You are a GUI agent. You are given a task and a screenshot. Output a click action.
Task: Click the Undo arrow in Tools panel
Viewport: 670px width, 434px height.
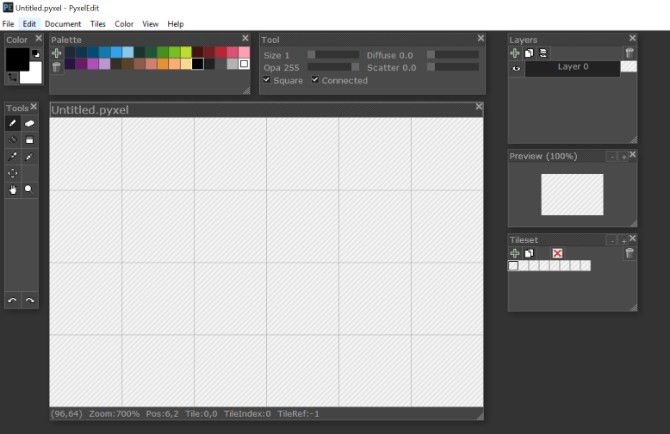tap(12, 300)
